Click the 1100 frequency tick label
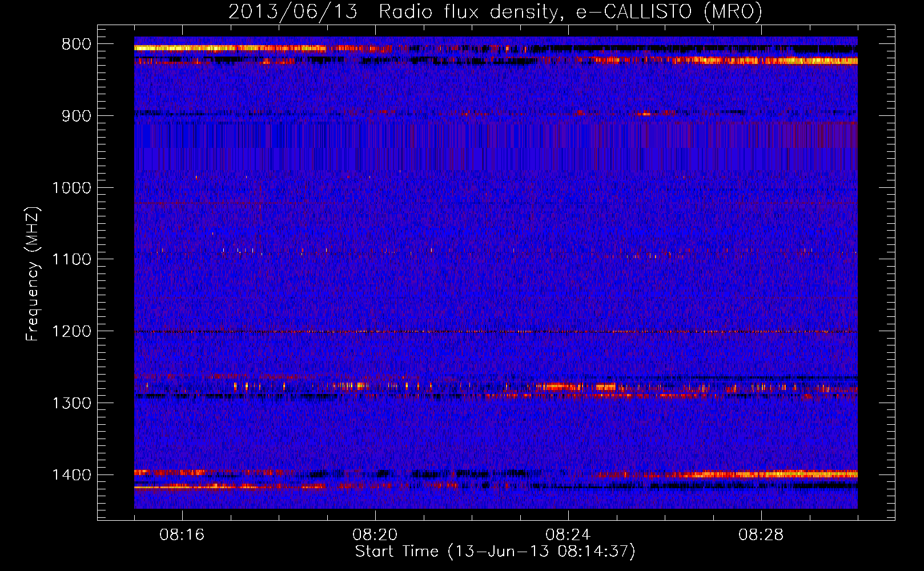This screenshot has width=924, height=571. point(71,260)
